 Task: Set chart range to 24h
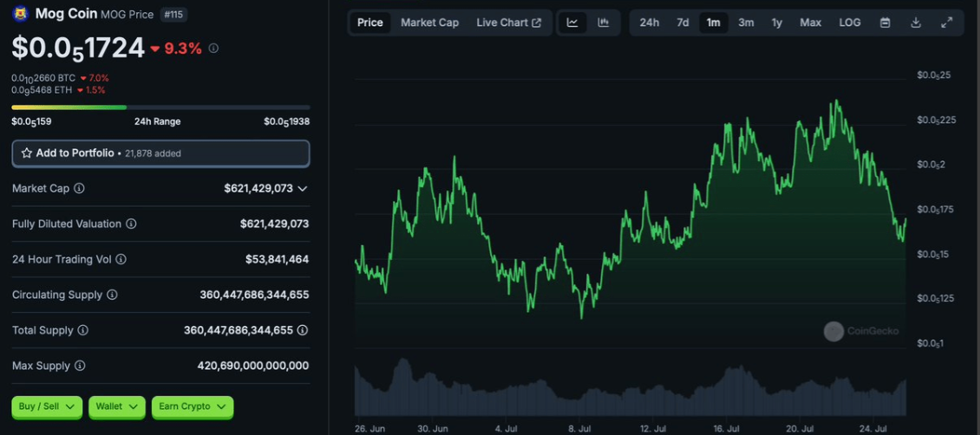[x=650, y=23]
